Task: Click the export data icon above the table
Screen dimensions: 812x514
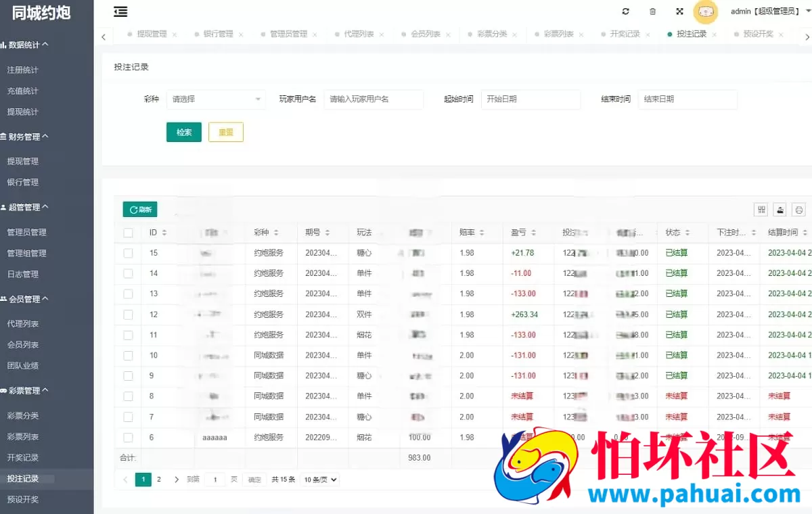Action: point(780,210)
